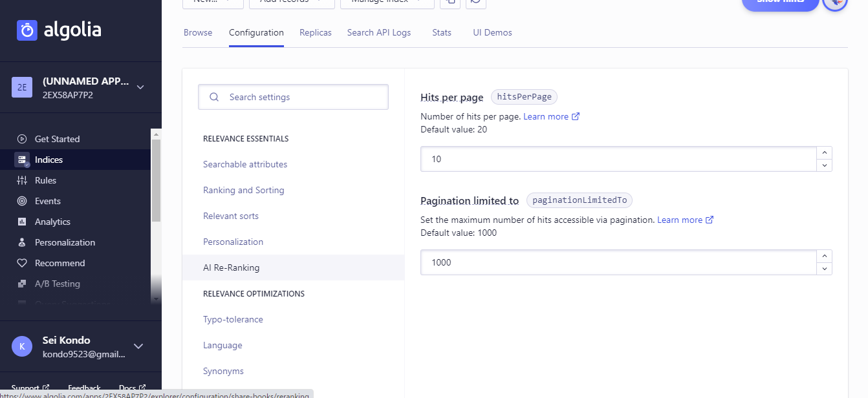The width and height of the screenshot is (868, 398).
Task: Click Learn more under Pagination limited to
Action: (680, 220)
